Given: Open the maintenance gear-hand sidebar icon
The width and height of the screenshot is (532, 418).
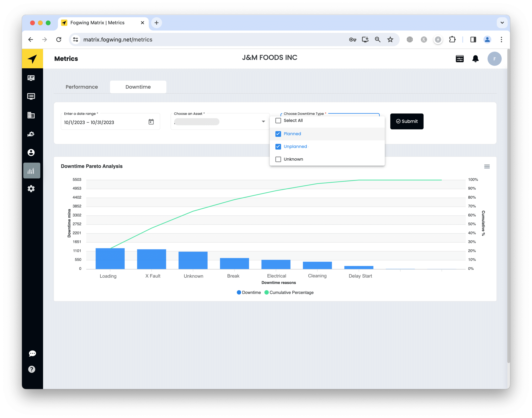Looking at the screenshot, I should (x=31, y=134).
